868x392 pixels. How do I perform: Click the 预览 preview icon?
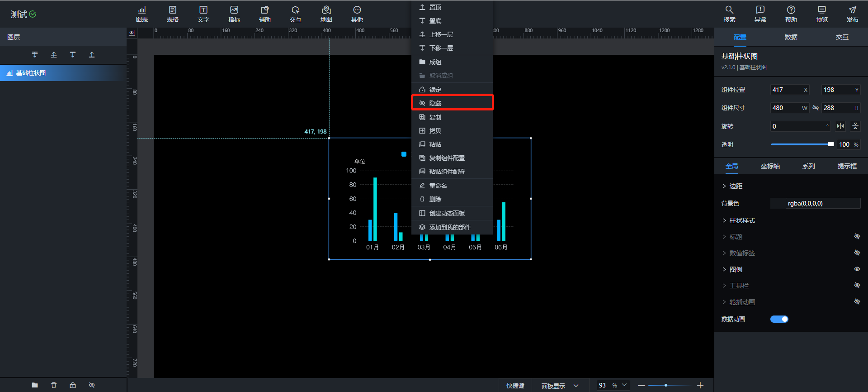[821, 14]
